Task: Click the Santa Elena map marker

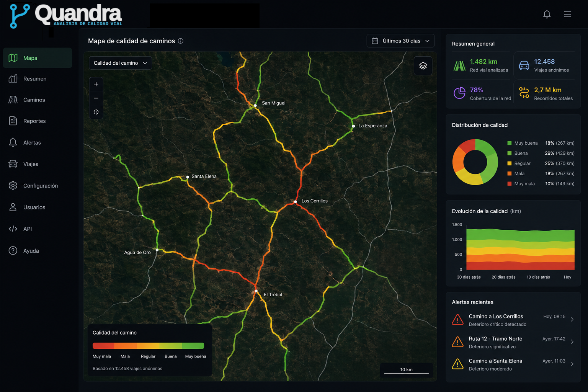Action: tap(188, 177)
